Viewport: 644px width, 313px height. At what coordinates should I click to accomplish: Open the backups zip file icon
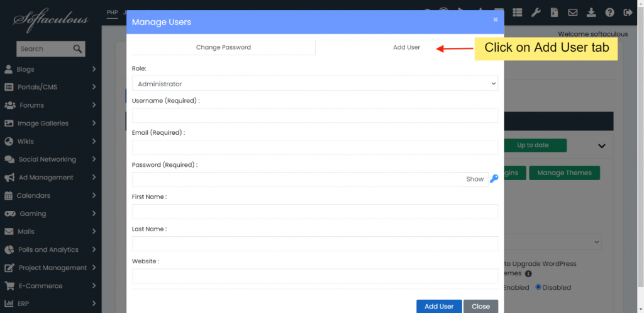click(554, 13)
